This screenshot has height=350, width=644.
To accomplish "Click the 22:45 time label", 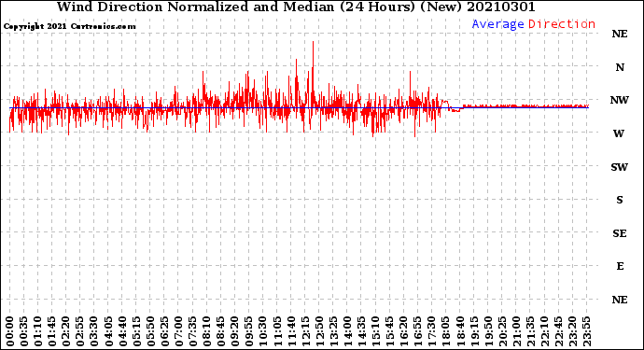I will point(559,331).
